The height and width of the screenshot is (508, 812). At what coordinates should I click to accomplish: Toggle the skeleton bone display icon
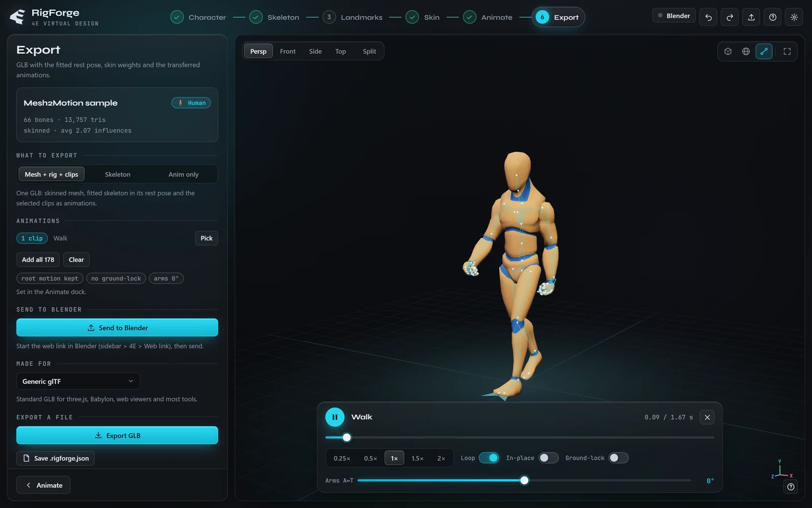click(764, 51)
